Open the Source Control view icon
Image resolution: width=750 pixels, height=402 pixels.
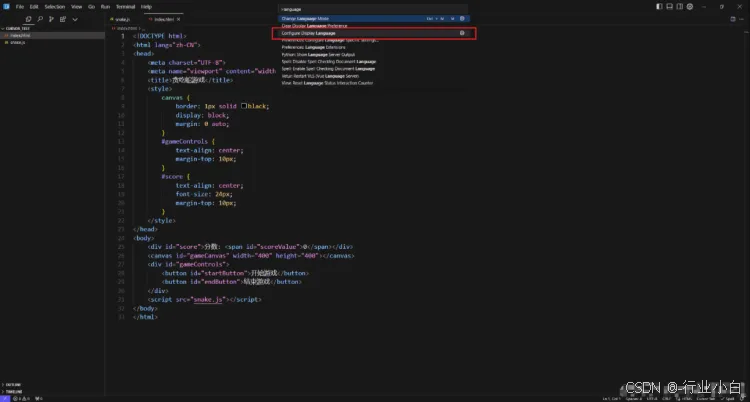coord(51,19)
